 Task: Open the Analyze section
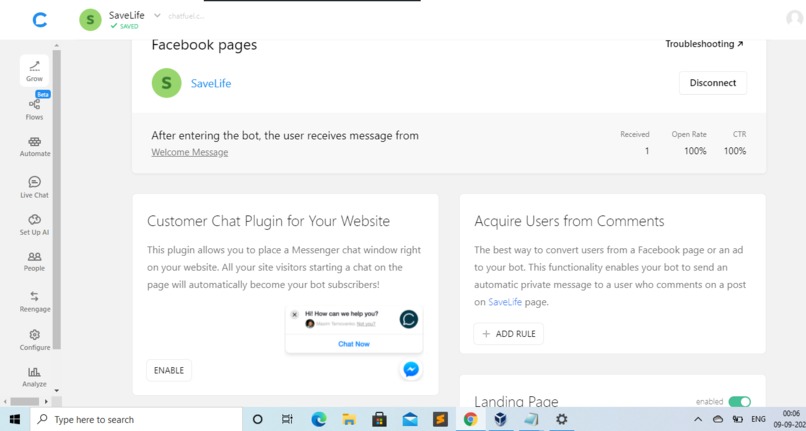34,377
